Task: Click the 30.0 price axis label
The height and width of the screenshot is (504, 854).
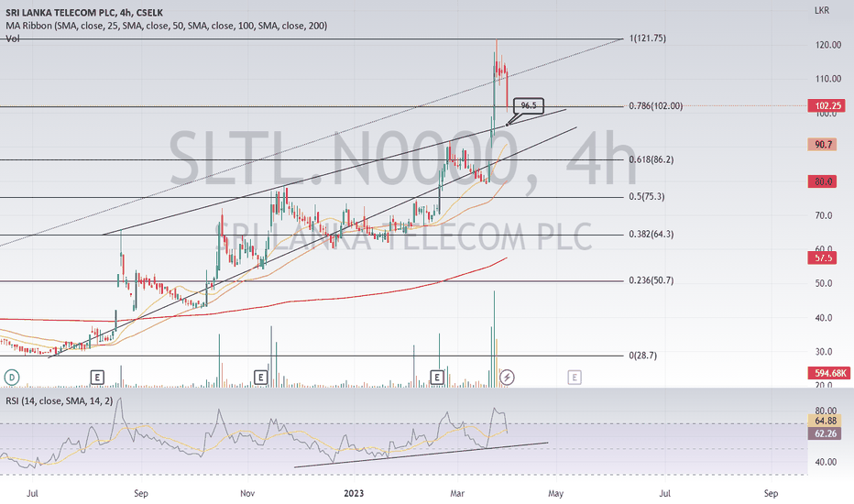Action: 824,352
